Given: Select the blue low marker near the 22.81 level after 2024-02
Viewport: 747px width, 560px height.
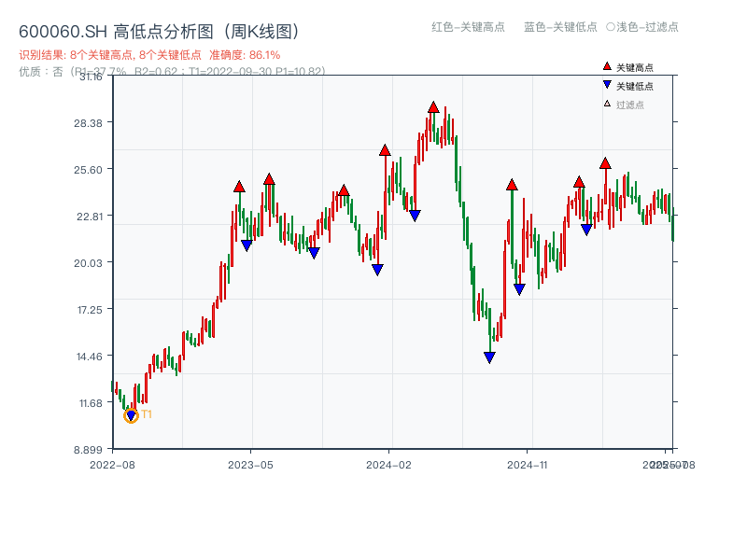Looking at the screenshot, I should (x=415, y=216).
